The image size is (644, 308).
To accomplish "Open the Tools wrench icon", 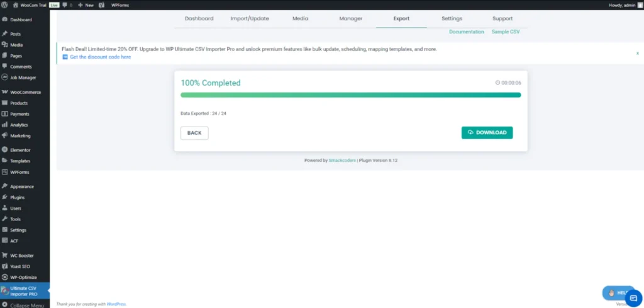I will coord(5,219).
